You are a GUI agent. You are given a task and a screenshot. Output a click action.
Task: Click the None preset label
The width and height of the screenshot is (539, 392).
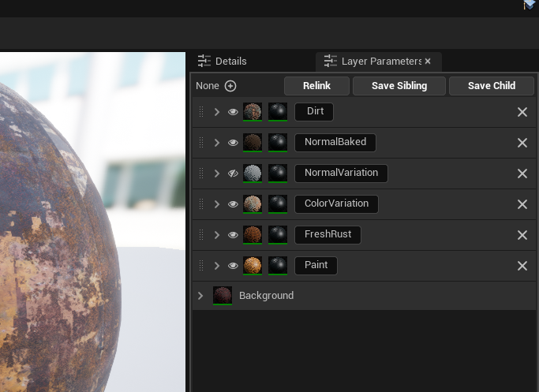208,86
